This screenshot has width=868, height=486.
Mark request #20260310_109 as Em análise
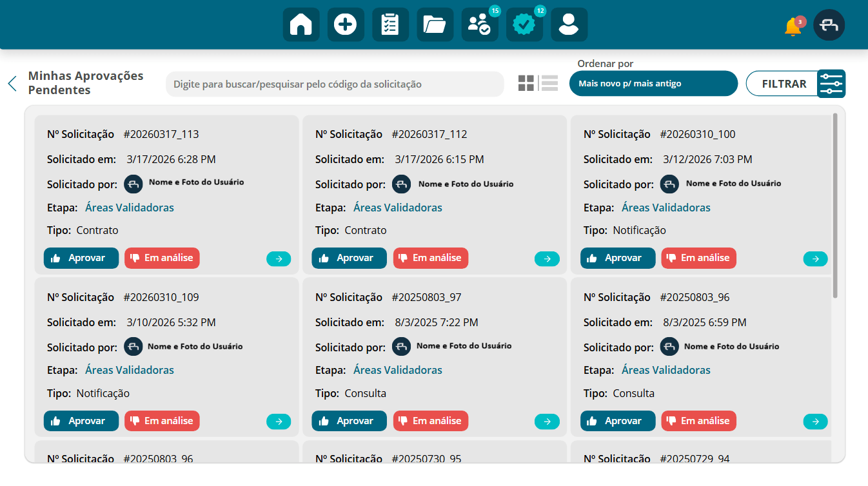coord(162,421)
